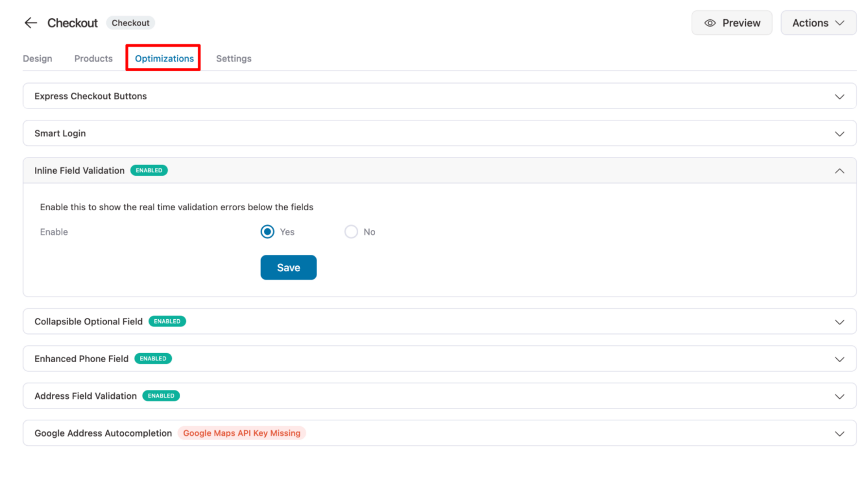Click the back arrow beside Checkout title
This screenshot has height=478, width=868.
tap(31, 23)
